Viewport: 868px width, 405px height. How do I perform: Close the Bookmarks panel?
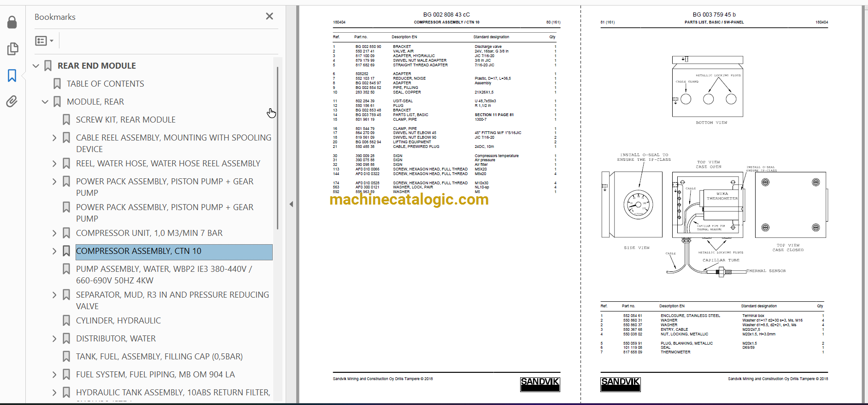click(270, 16)
